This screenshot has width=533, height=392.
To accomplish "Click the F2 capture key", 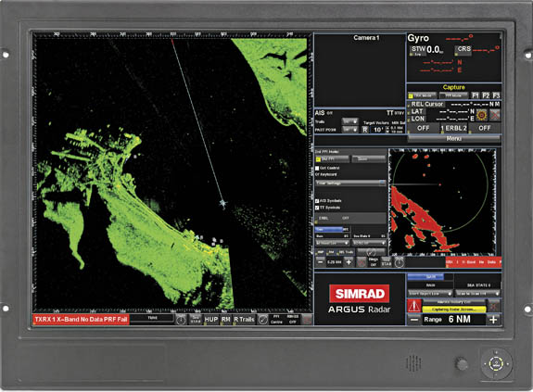I will click(486, 95).
